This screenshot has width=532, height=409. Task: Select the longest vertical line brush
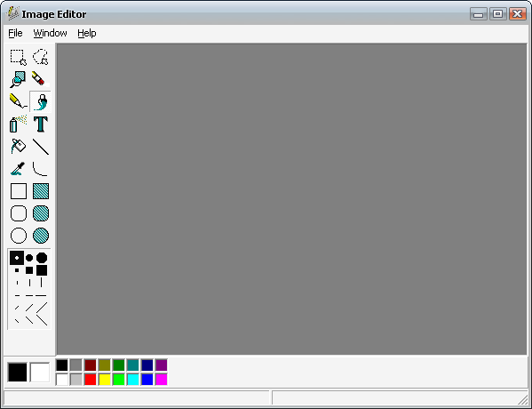pos(42,282)
